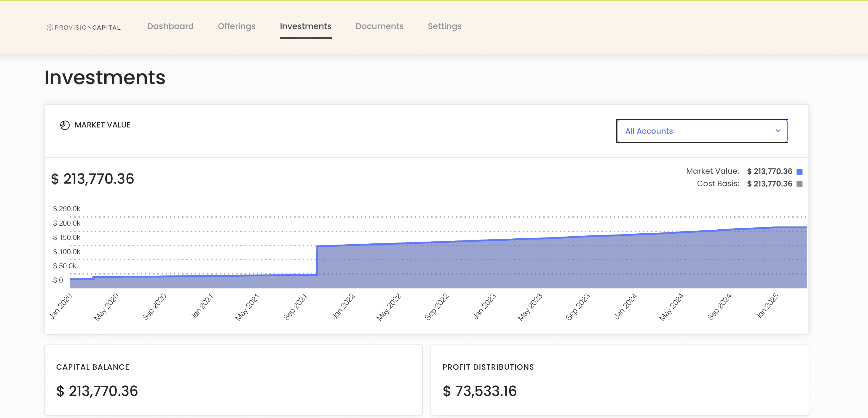Click the Jan 2025 axis label
The width and height of the screenshot is (868, 418).
[767, 306]
